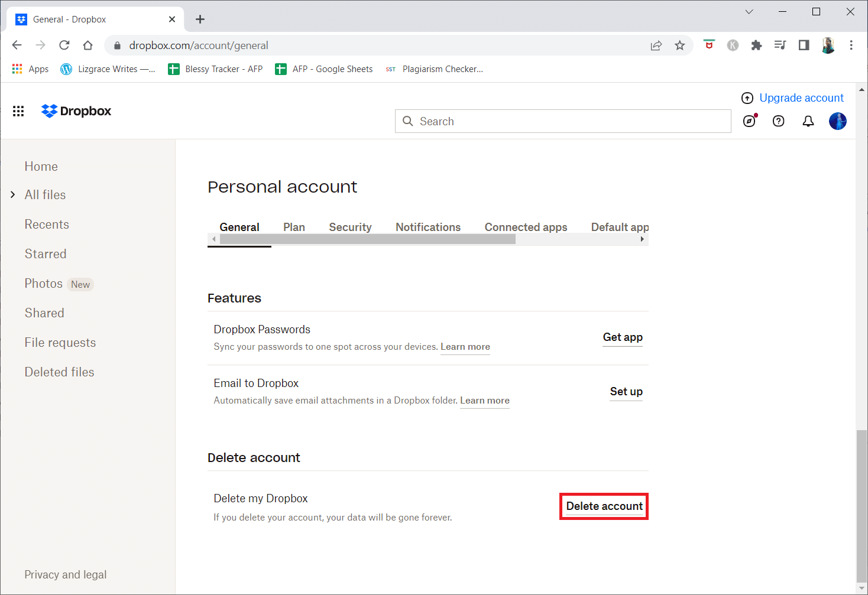The height and width of the screenshot is (595, 868).
Task: Click the Upgrade account arrow icon
Action: [x=747, y=98]
